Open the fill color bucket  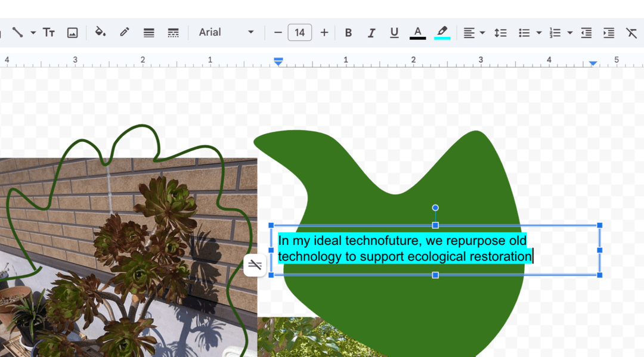point(100,32)
